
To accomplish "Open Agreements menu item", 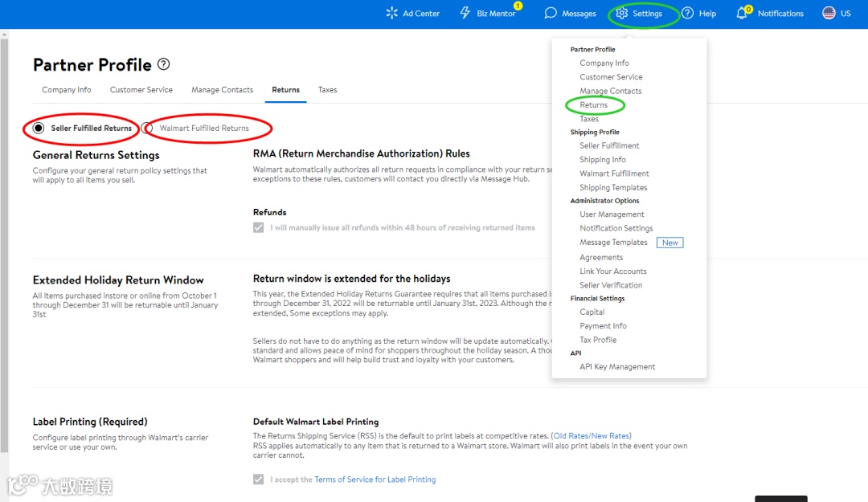I will click(601, 257).
